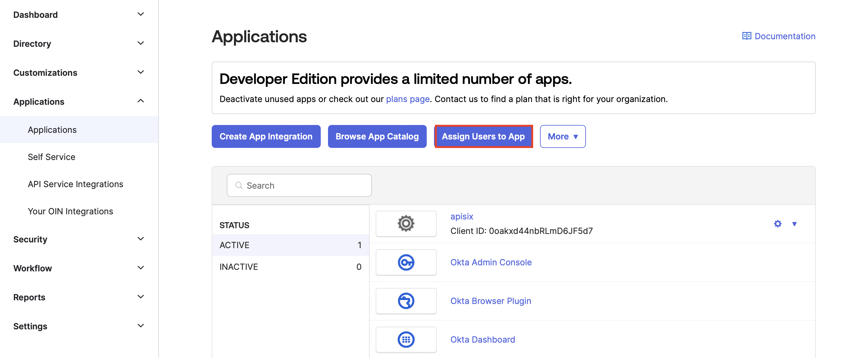The height and width of the screenshot is (358, 868).
Task: Follow the plans page link
Action: 407,99
